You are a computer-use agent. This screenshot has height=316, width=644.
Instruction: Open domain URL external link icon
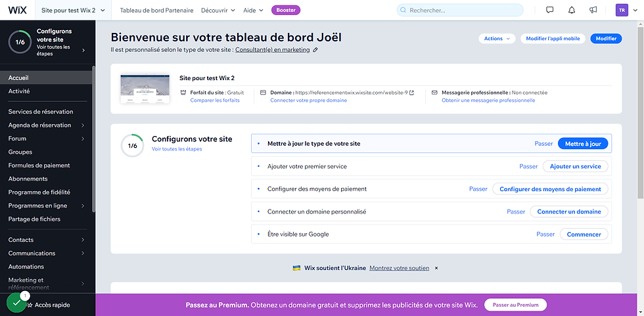click(x=411, y=93)
